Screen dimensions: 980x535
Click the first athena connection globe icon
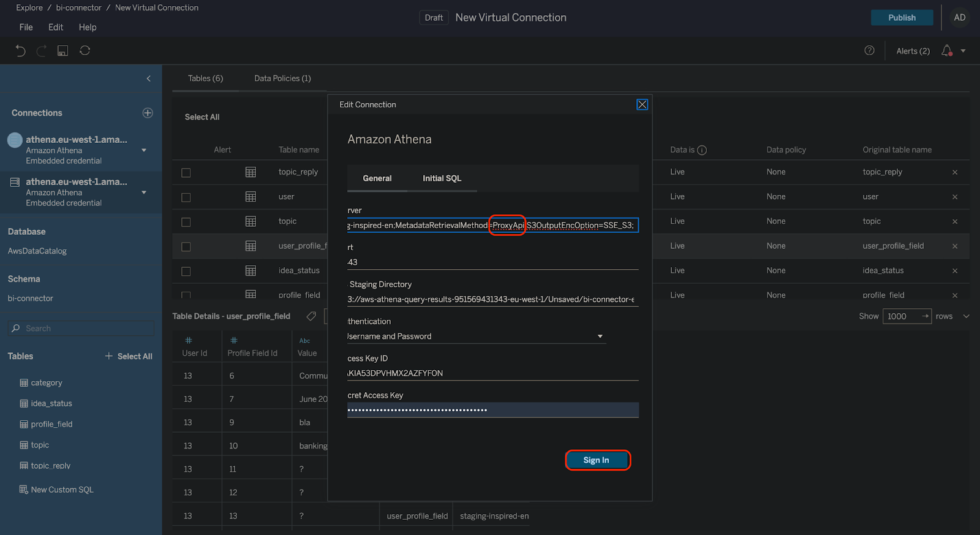(15, 140)
